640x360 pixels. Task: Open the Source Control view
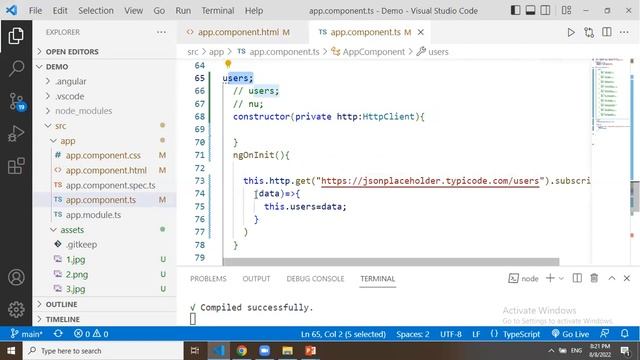(x=17, y=101)
